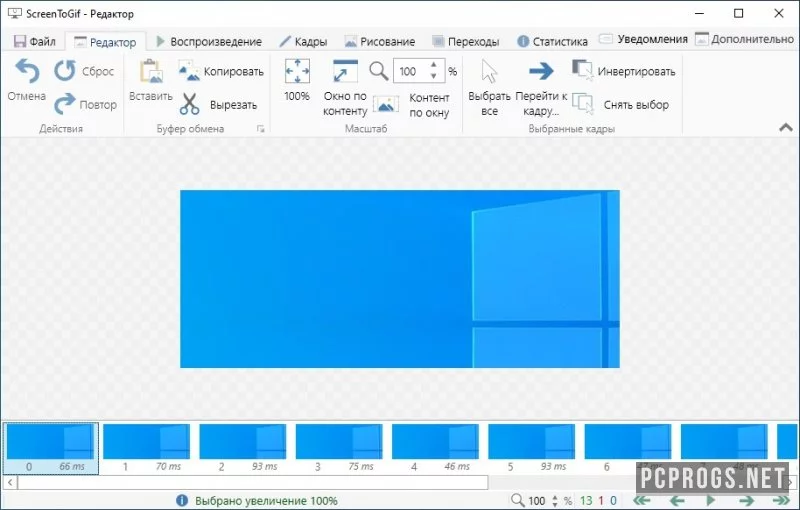
Task: Click the frame list horizontal scrollbar thumb
Action: pyautogui.click(x=253, y=482)
